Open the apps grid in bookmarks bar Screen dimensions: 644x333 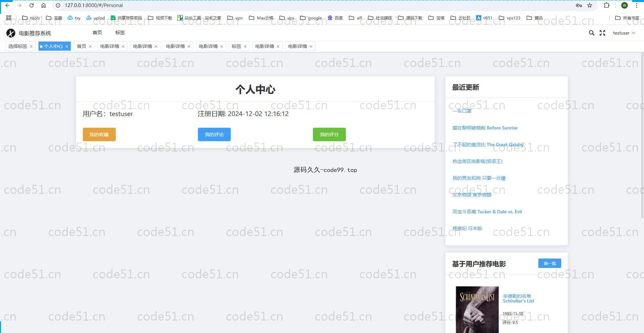pyautogui.click(x=9, y=18)
